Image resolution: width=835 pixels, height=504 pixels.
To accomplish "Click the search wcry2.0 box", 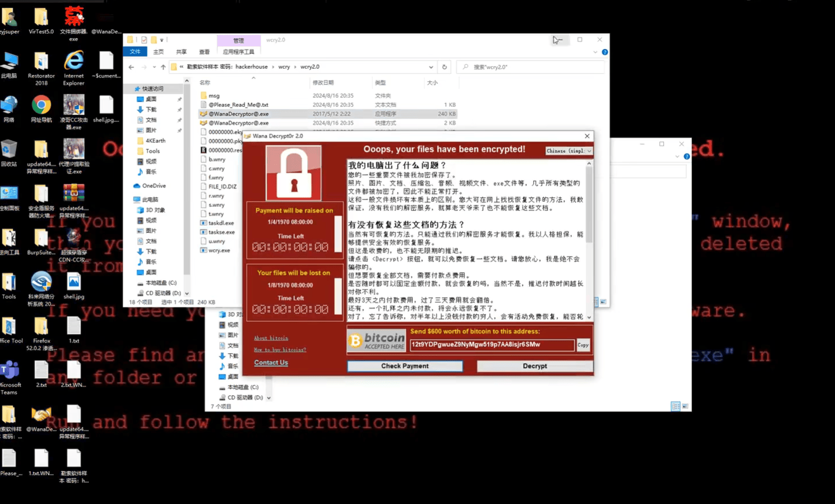I will tap(530, 67).
